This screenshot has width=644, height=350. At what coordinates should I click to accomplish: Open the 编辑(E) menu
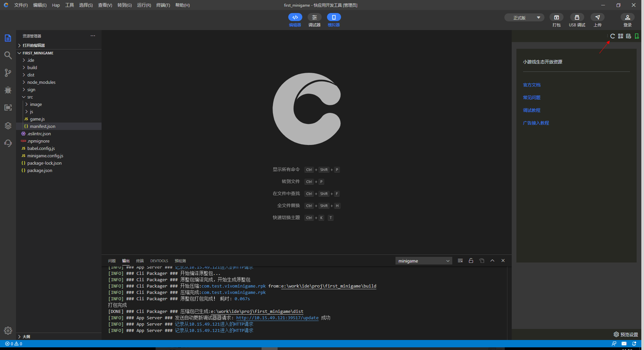click(40, 5)
